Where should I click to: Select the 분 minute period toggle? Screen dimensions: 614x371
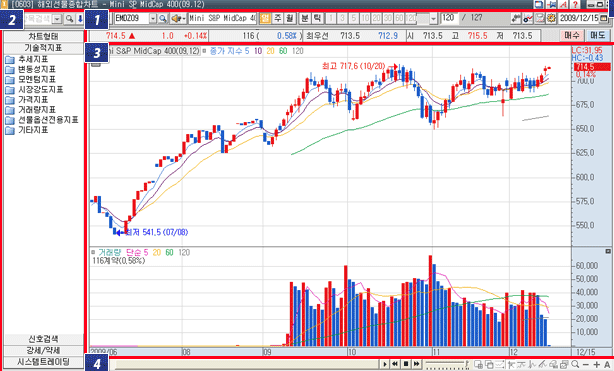click(x=305, y=18)
